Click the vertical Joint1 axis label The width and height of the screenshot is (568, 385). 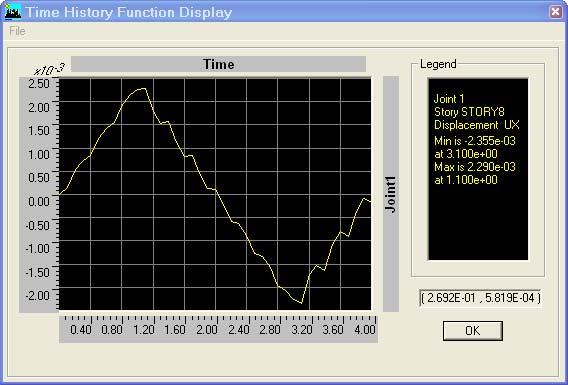pos(391,194)
